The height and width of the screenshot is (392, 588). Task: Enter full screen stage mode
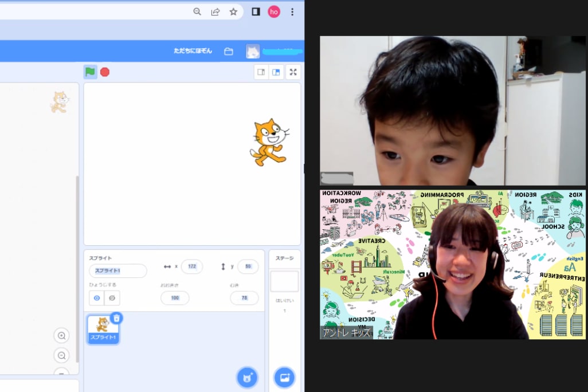tap(293, 72)
